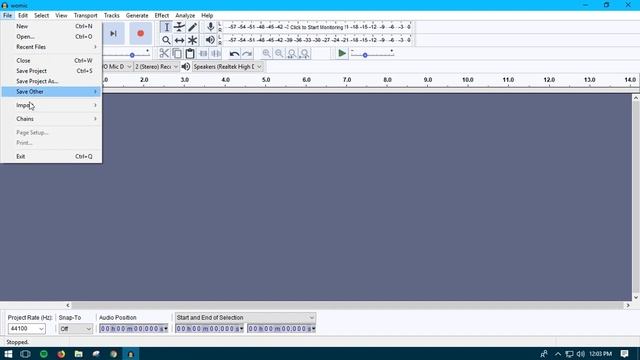Choose Open... from File menu
This screenshot has height=360, width=640.
(x=51, y=37)
